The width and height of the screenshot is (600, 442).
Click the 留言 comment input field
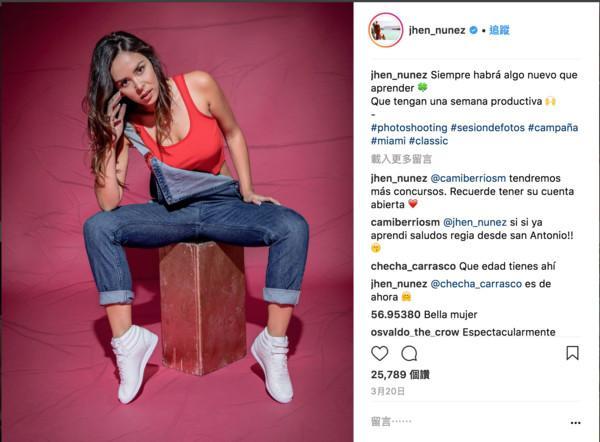(467, 422)
